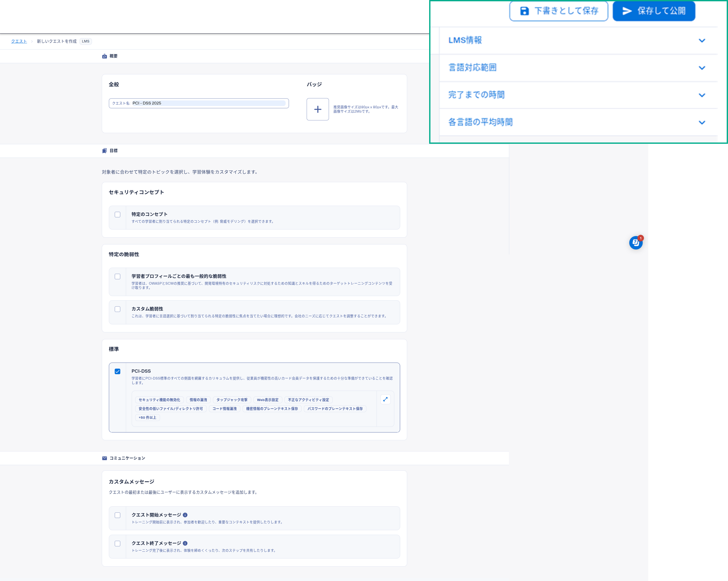Click the 目標 section bookmark icon
The width and height of the screenshot is (728, 581).
105,151
